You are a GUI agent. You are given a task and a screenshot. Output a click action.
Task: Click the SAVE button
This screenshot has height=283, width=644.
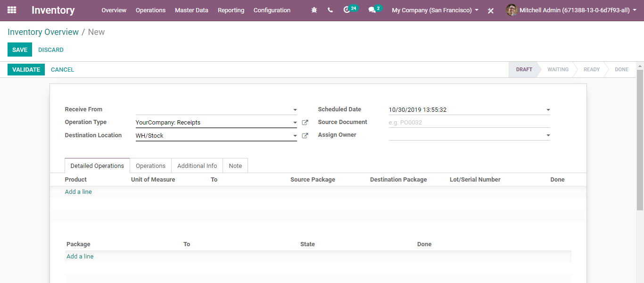pyautogui.click(x=20, y=50)
